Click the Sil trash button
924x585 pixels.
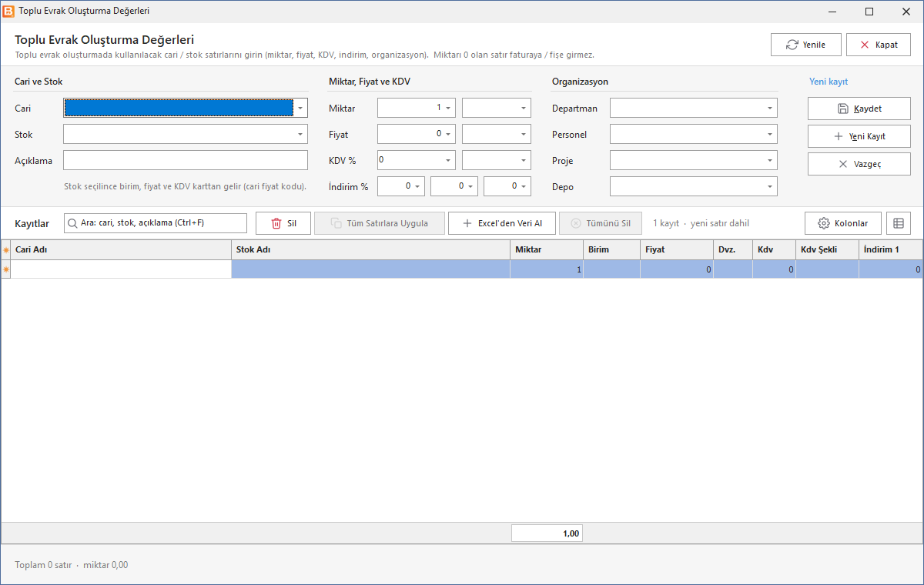pyautogui.click(x=283, y=223)
